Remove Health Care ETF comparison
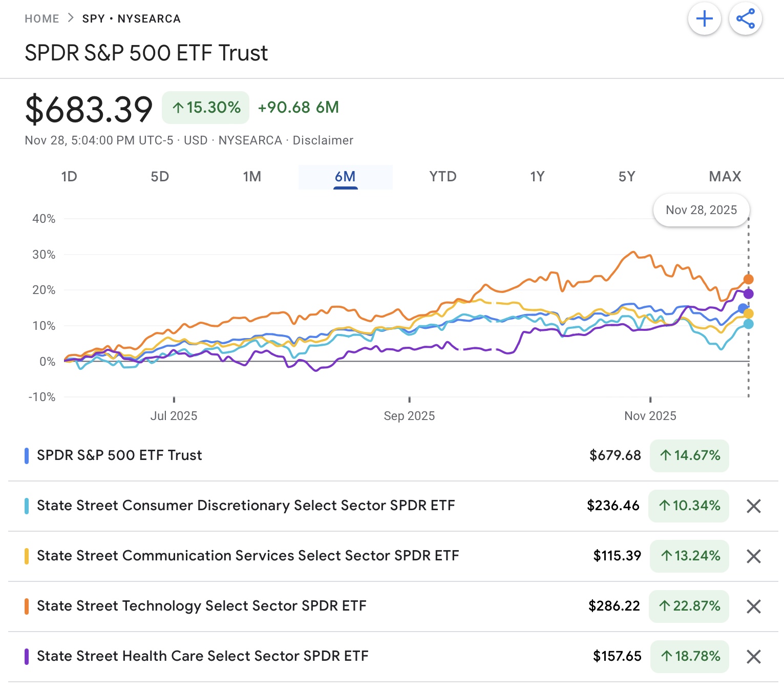Viewport: 784px width, 691px height. [753, 657]
